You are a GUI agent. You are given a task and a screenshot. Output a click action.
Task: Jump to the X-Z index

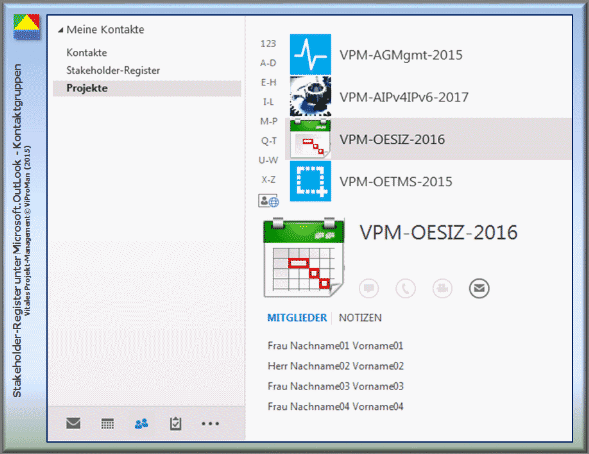click(269, 179)
